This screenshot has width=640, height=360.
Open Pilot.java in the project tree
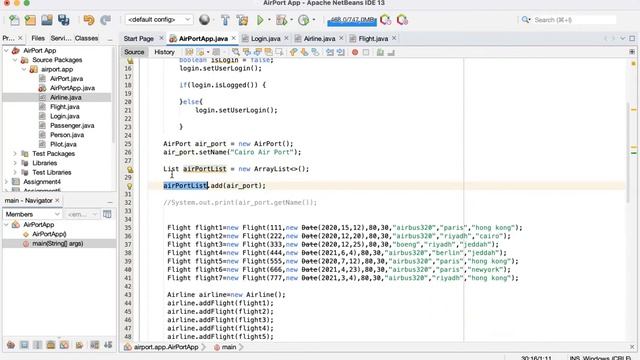63,144
